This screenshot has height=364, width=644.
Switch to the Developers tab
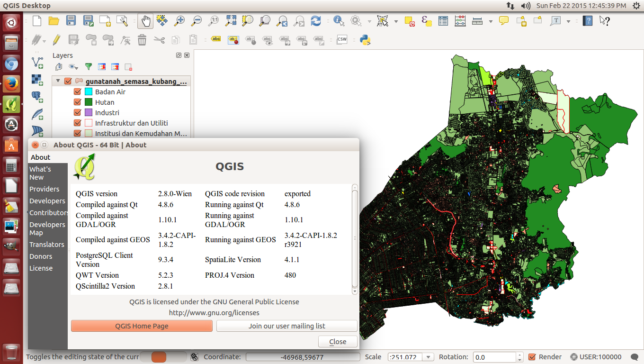coord(47,201)
